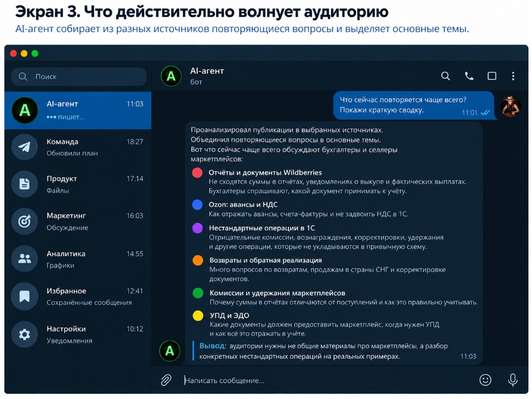The height and width of the screenshot is (399, 532).
Task: Click the red dot beside Wildberries topic
Action: pos(197,172)
